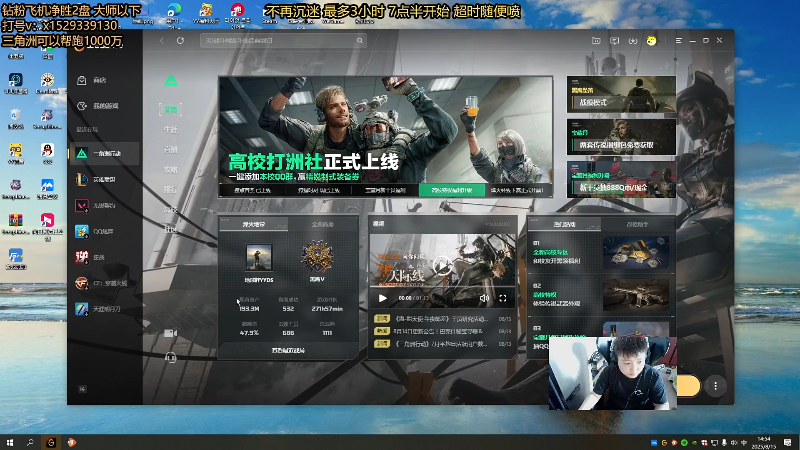The height and width of the screenshot is (450, 800).
Task: Open the 新手交易888Q币 promo card
Action: 621,180
